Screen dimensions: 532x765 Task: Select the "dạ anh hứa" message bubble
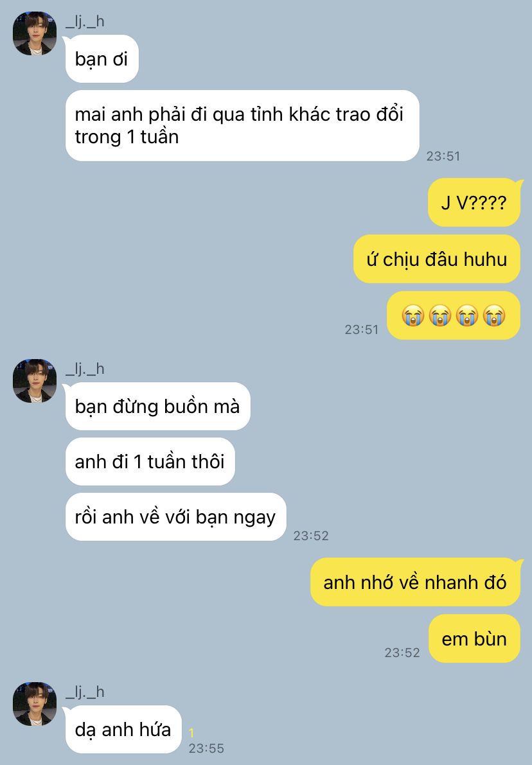tap(123, 730)
